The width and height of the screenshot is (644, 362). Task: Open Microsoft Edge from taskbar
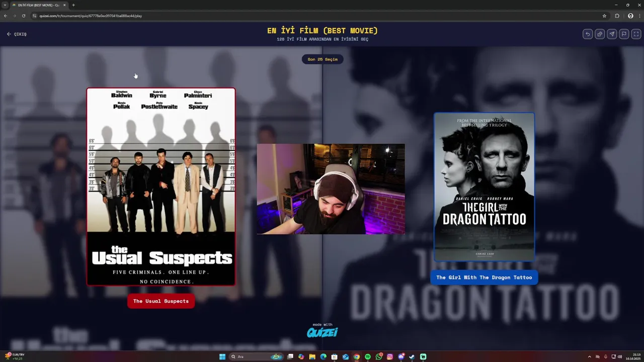(x=323, y=357)
